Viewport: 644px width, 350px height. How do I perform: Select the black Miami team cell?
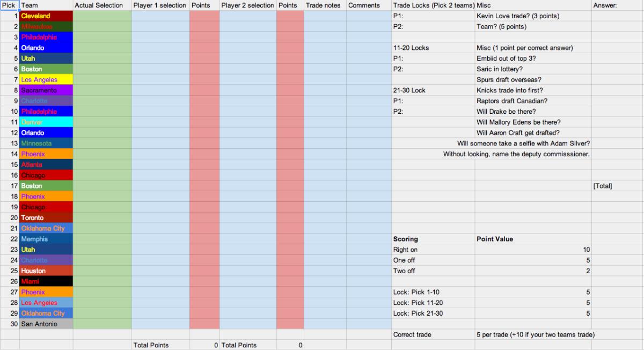(46, 281)
